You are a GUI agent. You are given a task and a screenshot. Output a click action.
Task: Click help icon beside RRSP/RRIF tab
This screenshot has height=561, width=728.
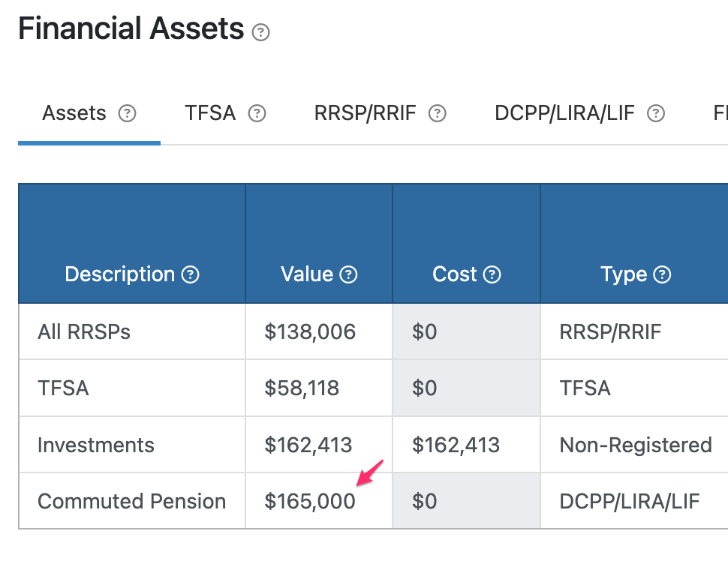(x=437, y=114)
